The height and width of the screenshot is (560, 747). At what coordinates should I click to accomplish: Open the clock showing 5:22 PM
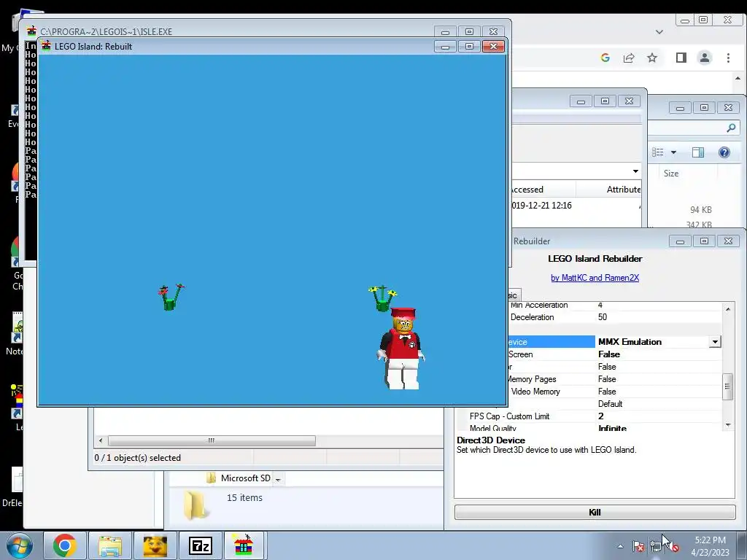[710, 546]
